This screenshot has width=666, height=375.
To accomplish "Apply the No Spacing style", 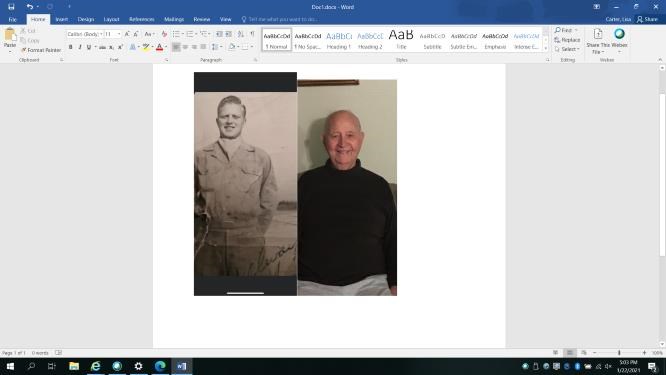I will point(308,40).
